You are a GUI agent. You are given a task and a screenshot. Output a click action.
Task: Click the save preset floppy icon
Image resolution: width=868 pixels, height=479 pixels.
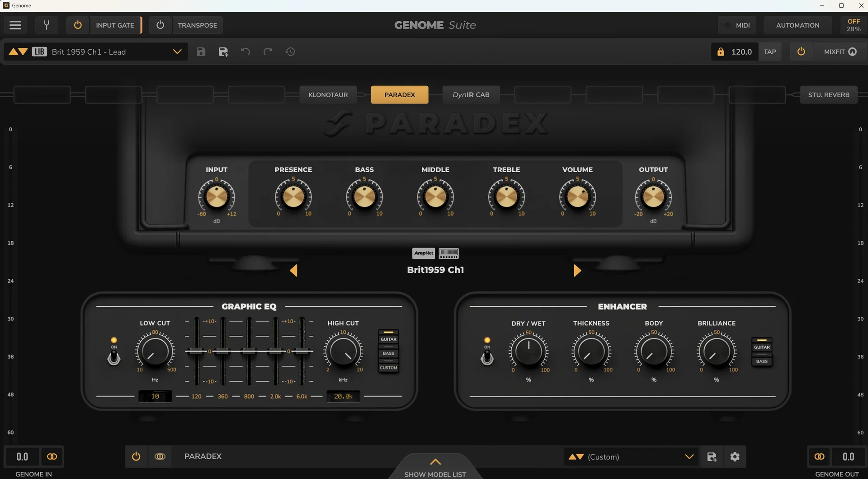tap(201, 52)
